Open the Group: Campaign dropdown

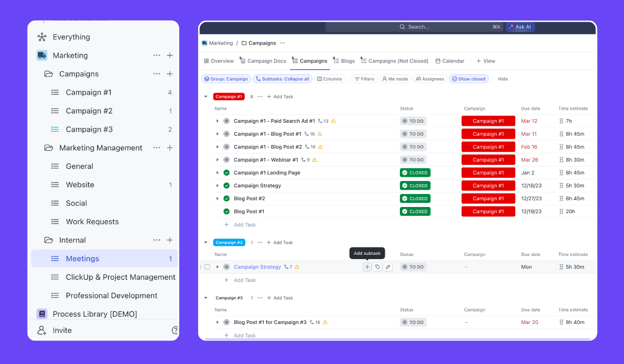[x=226, y=79]
